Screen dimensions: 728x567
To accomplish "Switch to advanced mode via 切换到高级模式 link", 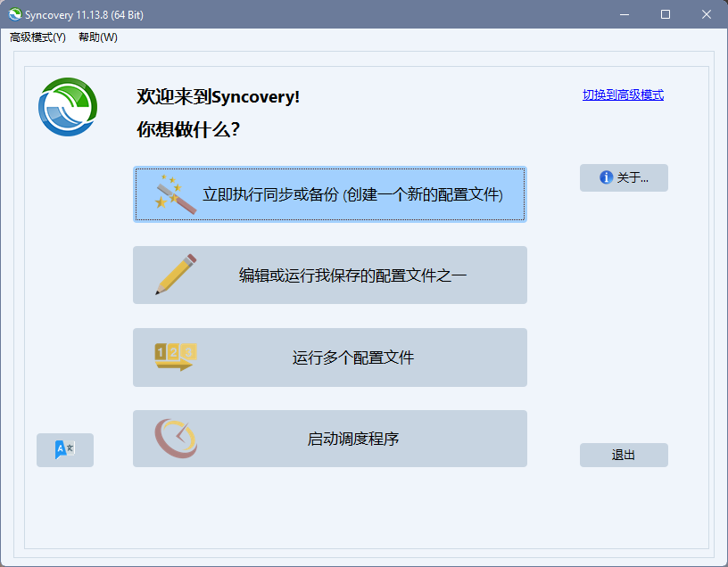I will click(x=623, y=94).
